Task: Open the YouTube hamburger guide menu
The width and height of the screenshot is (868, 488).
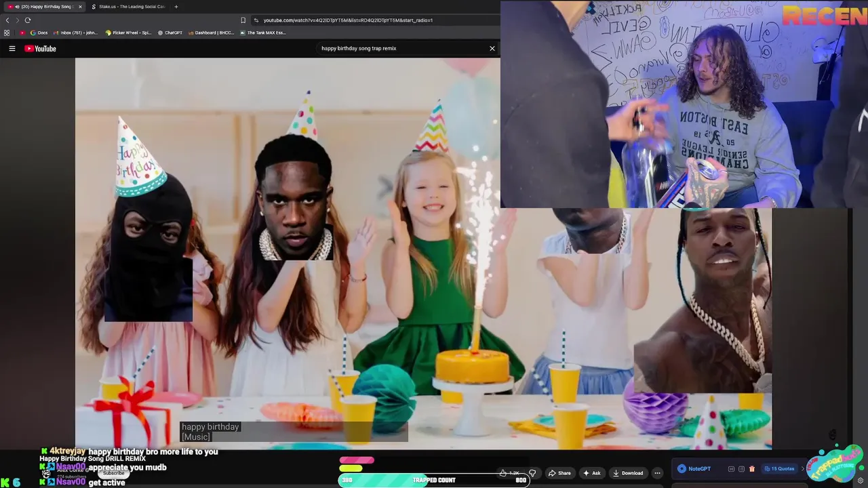Action: pyautogui.click(x=12, y=48)
